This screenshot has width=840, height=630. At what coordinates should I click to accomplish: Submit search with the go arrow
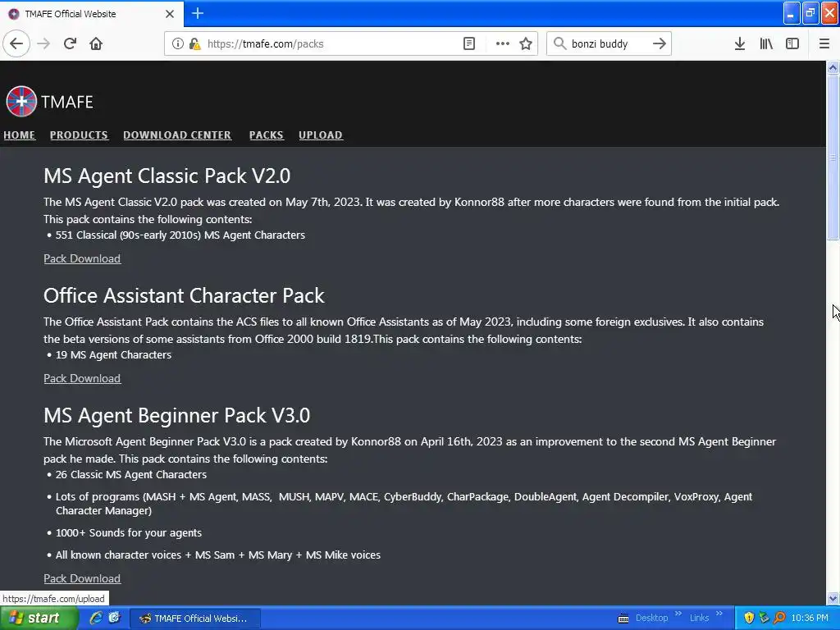pos(660,43)
